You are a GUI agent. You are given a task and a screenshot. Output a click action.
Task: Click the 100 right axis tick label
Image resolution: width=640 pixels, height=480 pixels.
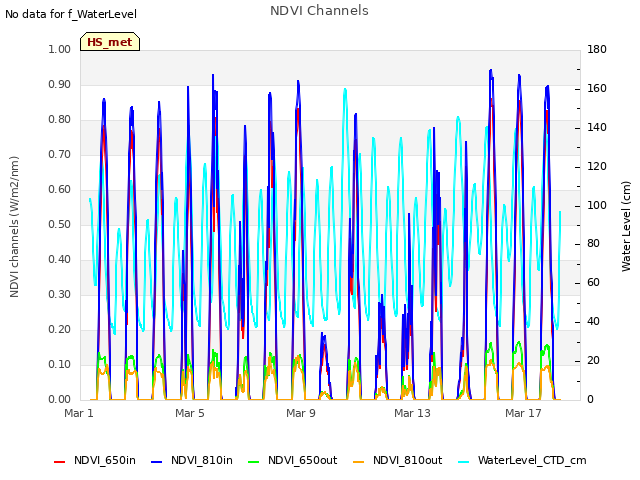tap(597, 205)
